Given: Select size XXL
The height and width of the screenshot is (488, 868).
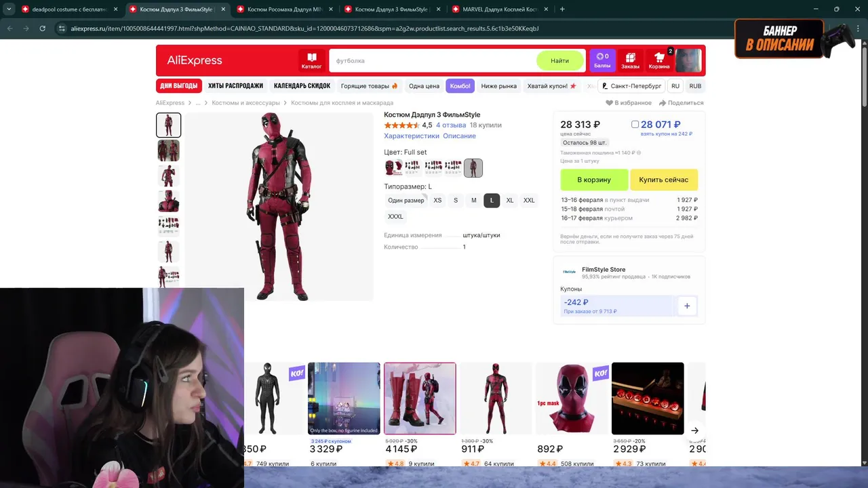Looking at the screenshot, I should click(529, 201).
